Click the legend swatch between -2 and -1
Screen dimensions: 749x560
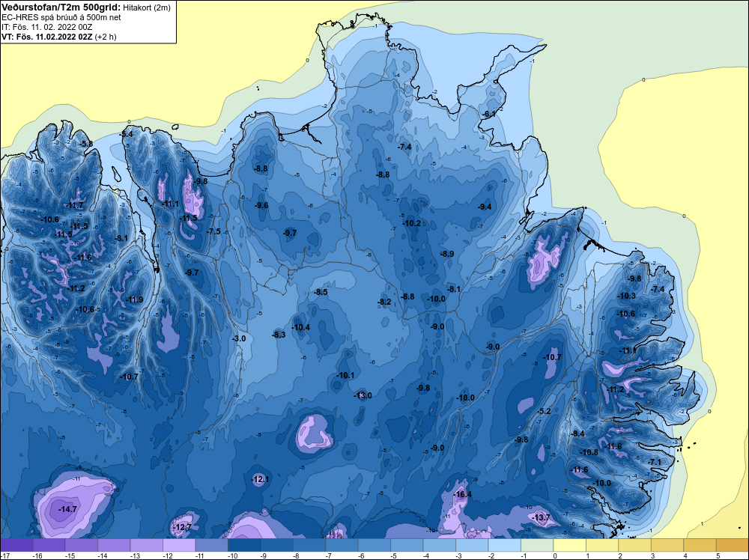504,545
